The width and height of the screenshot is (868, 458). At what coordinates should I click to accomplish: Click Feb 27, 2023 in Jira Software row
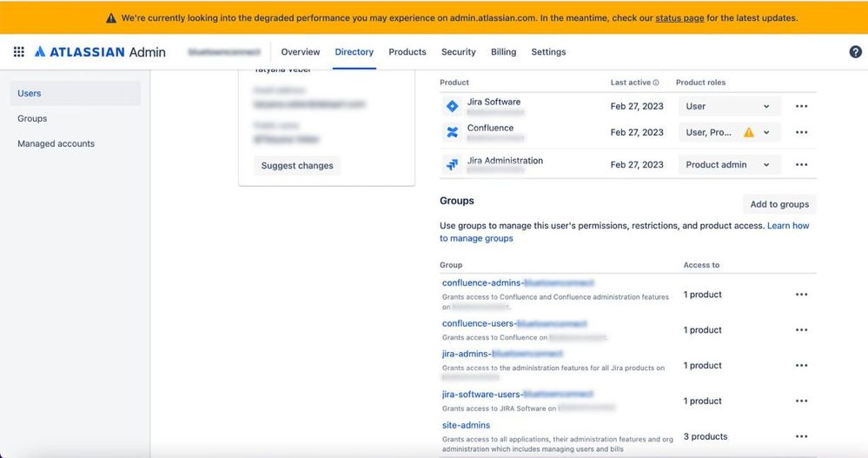637,106
